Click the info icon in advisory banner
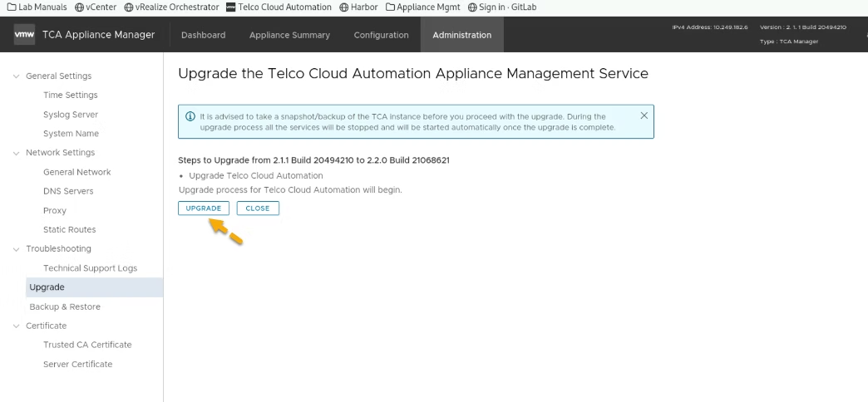 (191, 116)
